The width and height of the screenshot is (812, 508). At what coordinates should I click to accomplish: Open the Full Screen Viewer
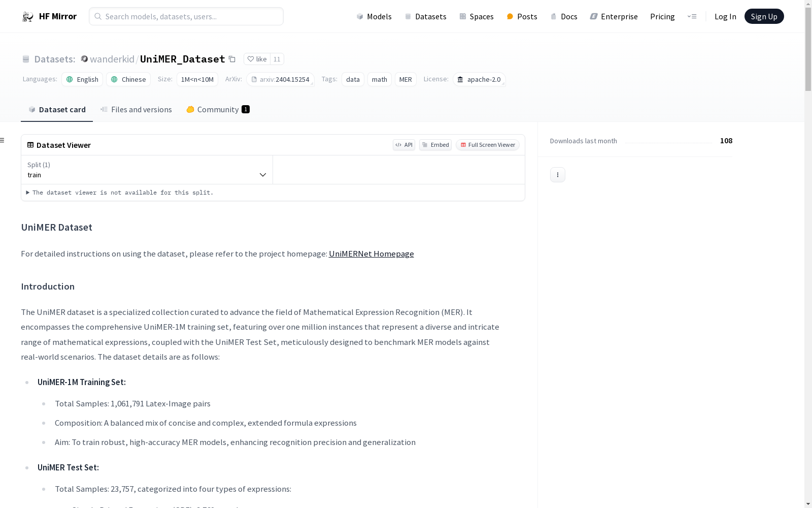(488, 145)
